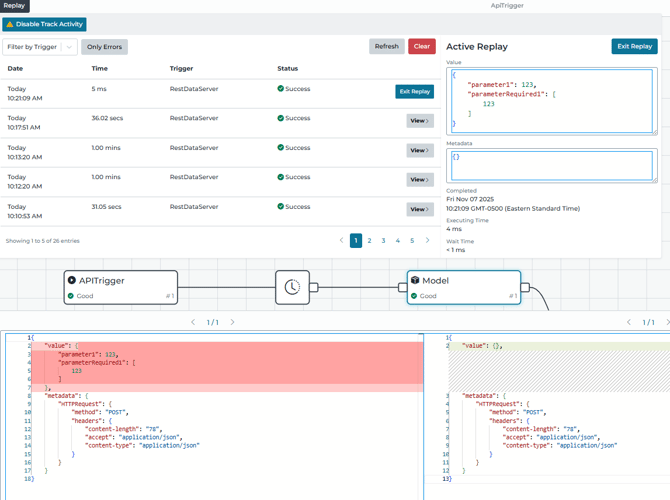Expand View for the 10:10:53 AM entry
This screenshot has height=500, width=670.
[x=419, y=209]
